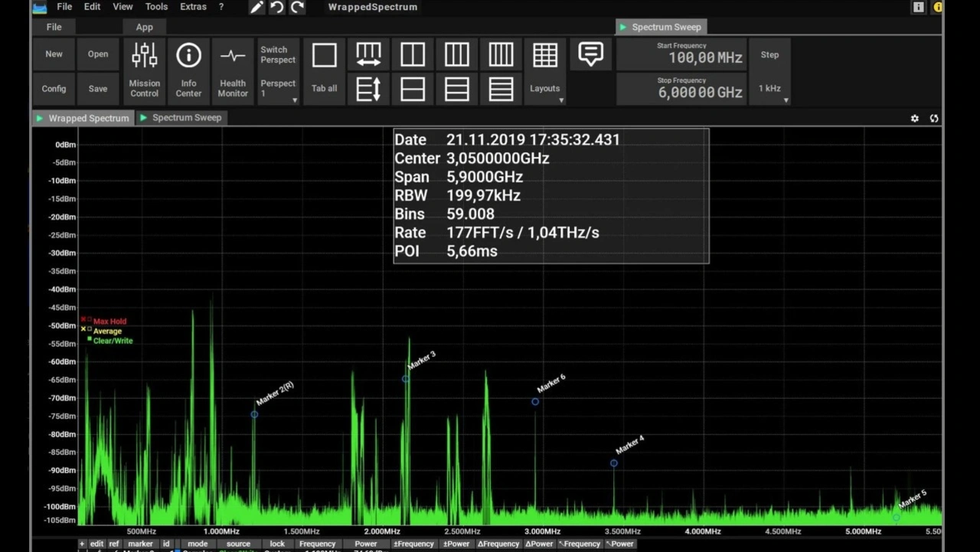The width and height of the screenshot is (980, 552).
Task: Expand the Layouts dropdown
Action: tap(546, 89)
